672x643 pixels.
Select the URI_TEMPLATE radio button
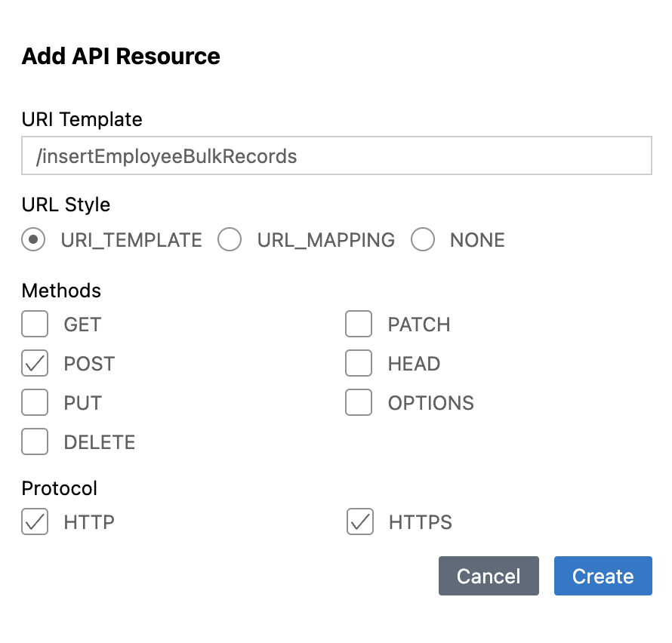click(x=34, y=240)
